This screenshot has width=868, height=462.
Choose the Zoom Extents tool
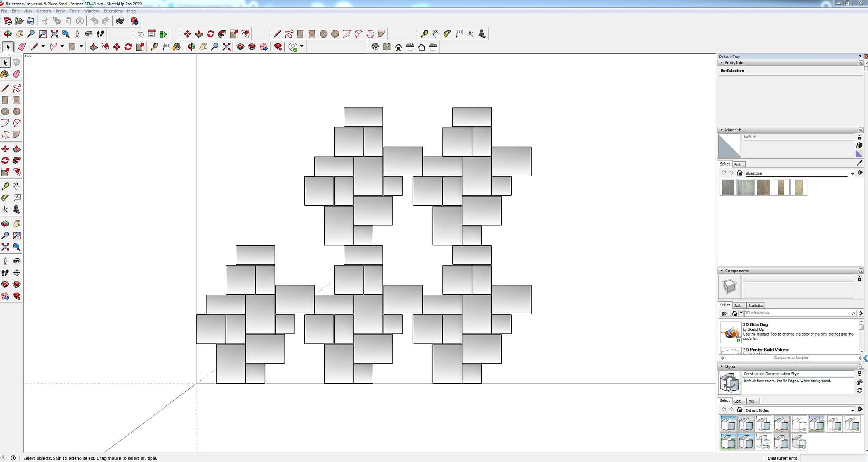click(x=54, y=34)
